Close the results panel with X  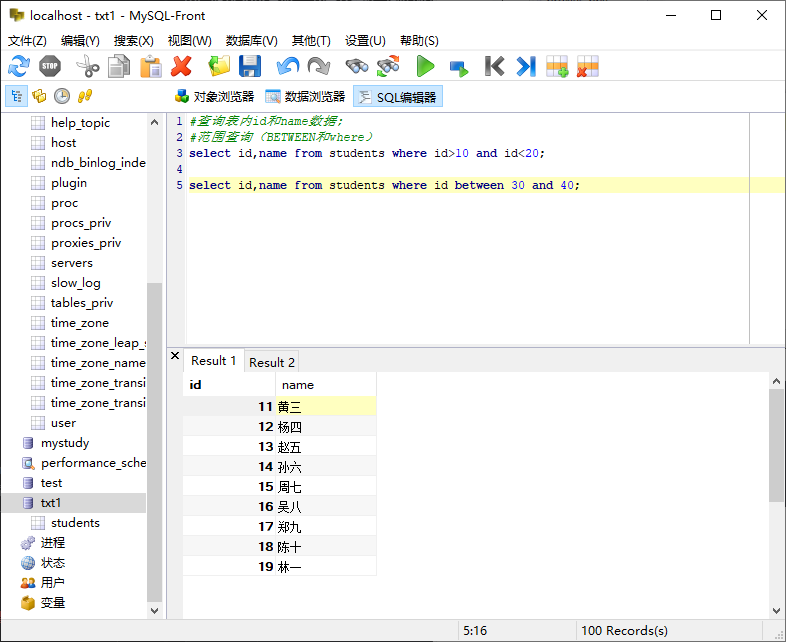coord(175,356)
